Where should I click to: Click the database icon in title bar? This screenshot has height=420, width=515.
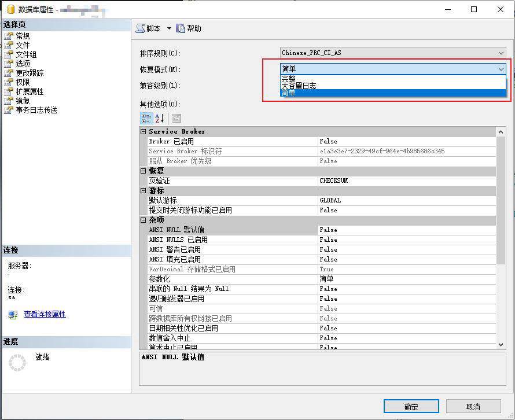pyautogui.click(x=11, y=9)
